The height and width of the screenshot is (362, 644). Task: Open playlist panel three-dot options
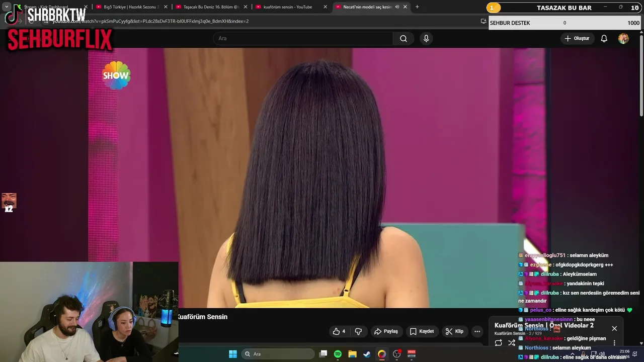[614, 343]
